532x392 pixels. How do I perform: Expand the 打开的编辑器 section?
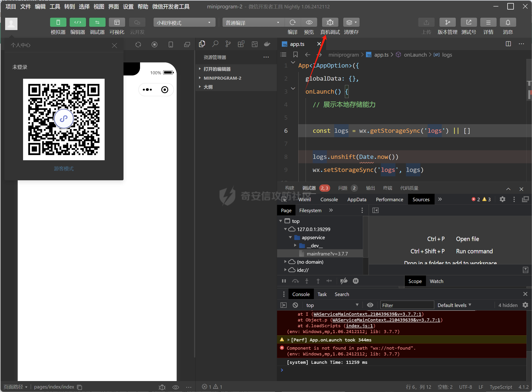point(236,69)
